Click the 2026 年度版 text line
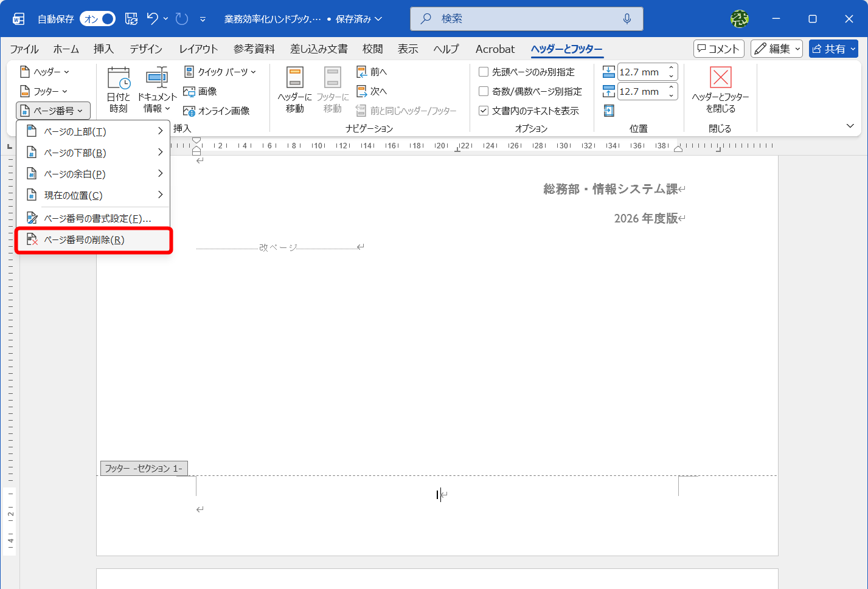The width and height of the screenshot is (868, 589). (646, 218)
